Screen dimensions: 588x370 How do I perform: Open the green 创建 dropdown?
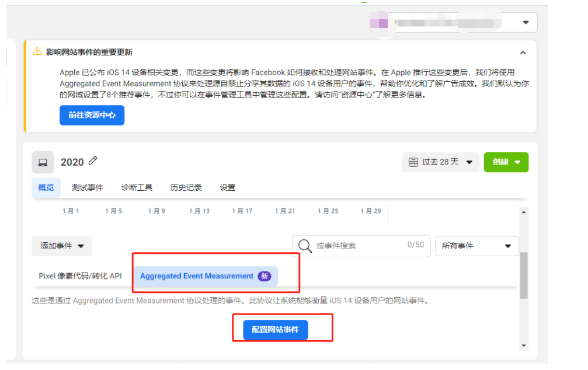[506, 162]
